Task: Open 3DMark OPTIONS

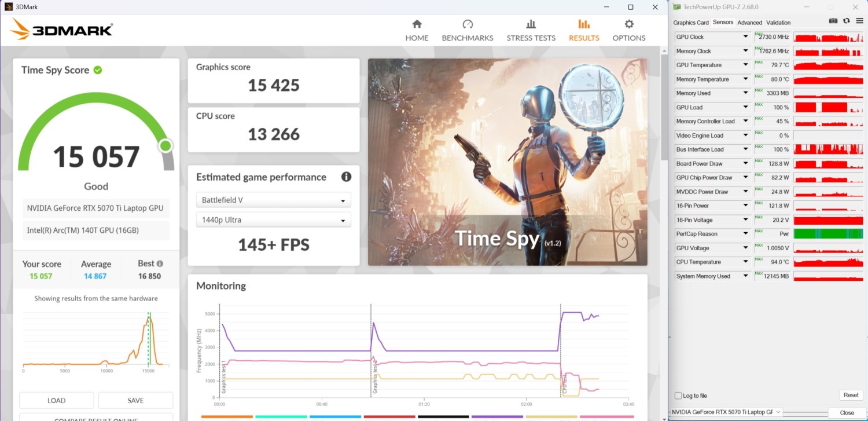Action: (629, 31)
